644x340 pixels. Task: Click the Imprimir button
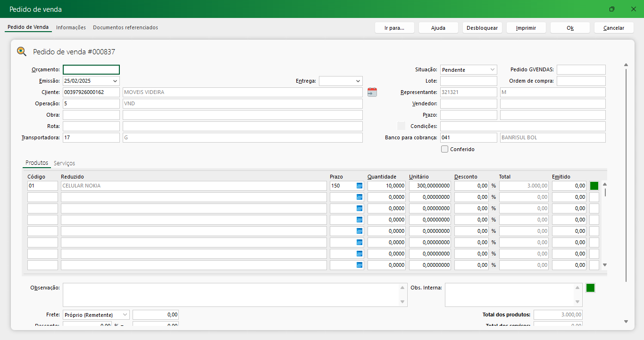526,28
